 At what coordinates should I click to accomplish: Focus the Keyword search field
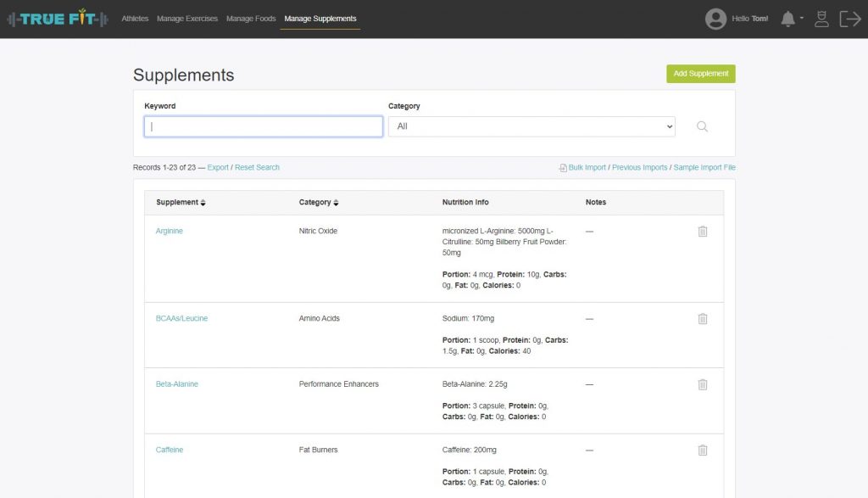pyautogui.click(x=264, y=126)
